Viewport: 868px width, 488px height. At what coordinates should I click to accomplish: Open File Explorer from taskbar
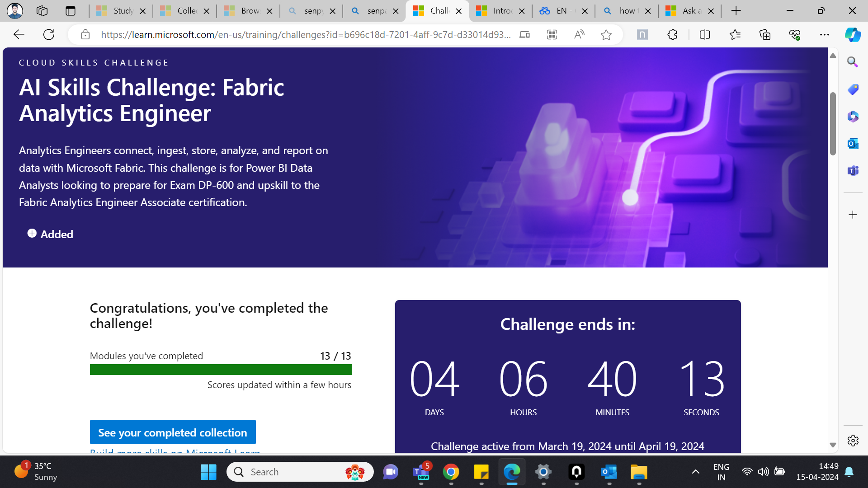click(x=639, y=472)
